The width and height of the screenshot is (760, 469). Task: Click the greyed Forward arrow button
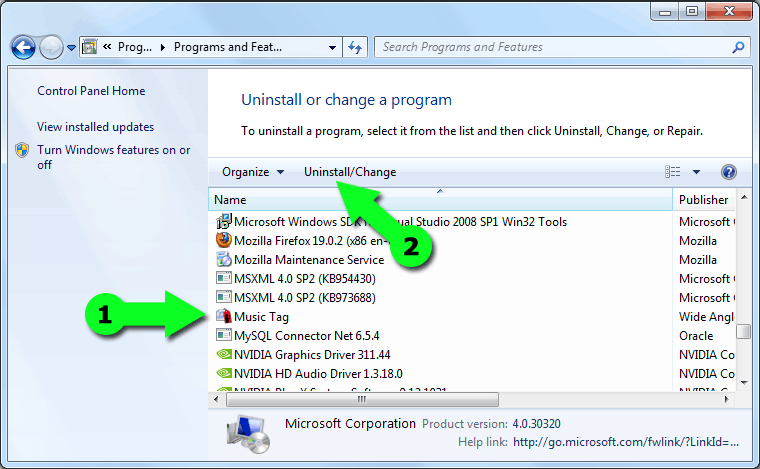pyautogui.click(x=51, y=47)
